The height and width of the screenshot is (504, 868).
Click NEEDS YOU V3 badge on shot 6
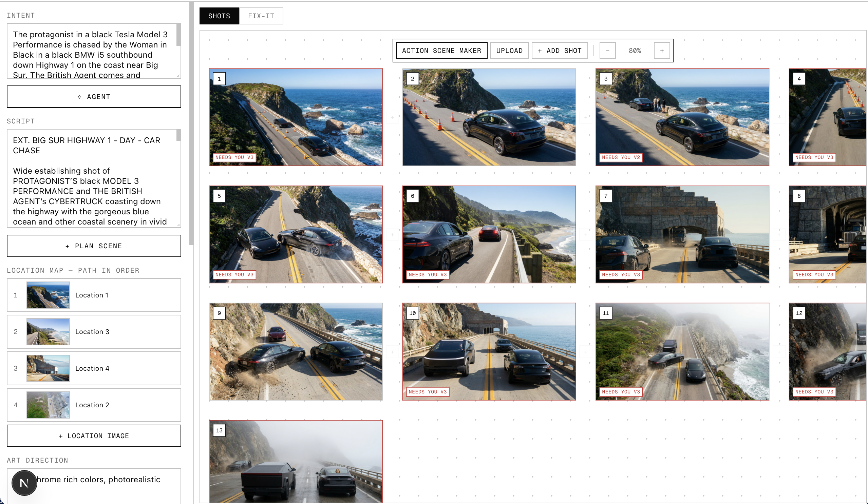[x=428, y=274]
